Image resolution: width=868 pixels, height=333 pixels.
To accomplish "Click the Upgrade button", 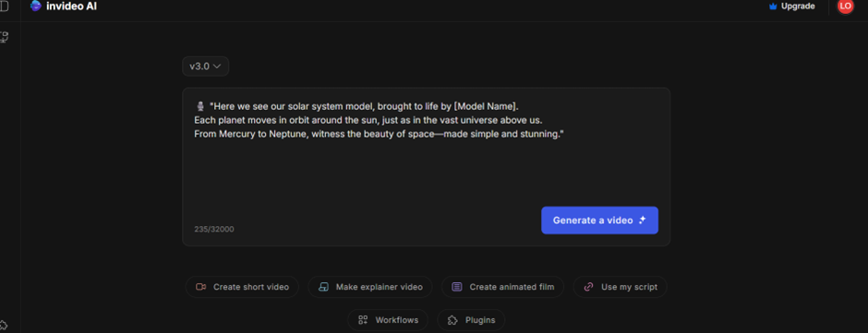I will [x=791, y=6].
